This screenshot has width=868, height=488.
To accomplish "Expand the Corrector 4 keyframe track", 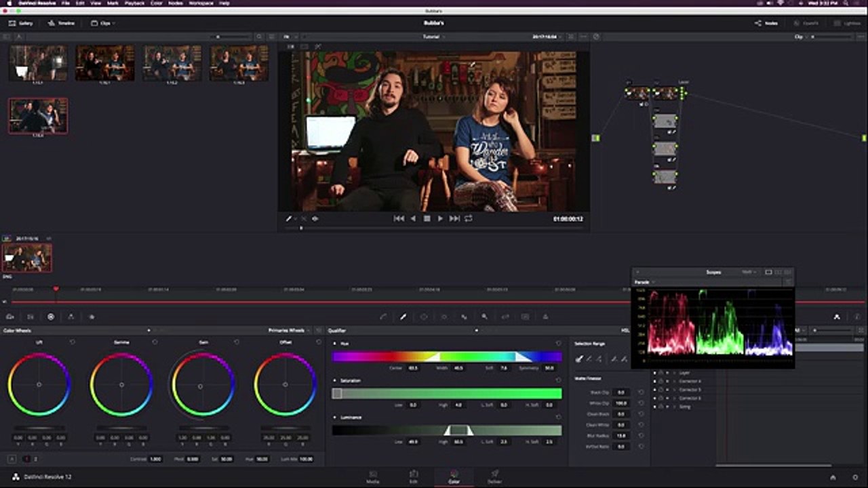I will pos(675,382).
